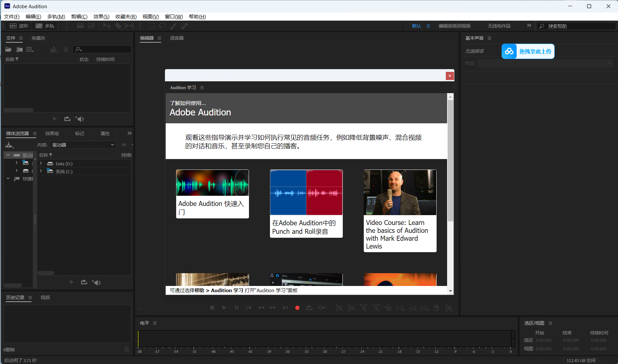Click the 搜索帮助 search field
Viewport: 618px width, 364px height.
(576, 26)
